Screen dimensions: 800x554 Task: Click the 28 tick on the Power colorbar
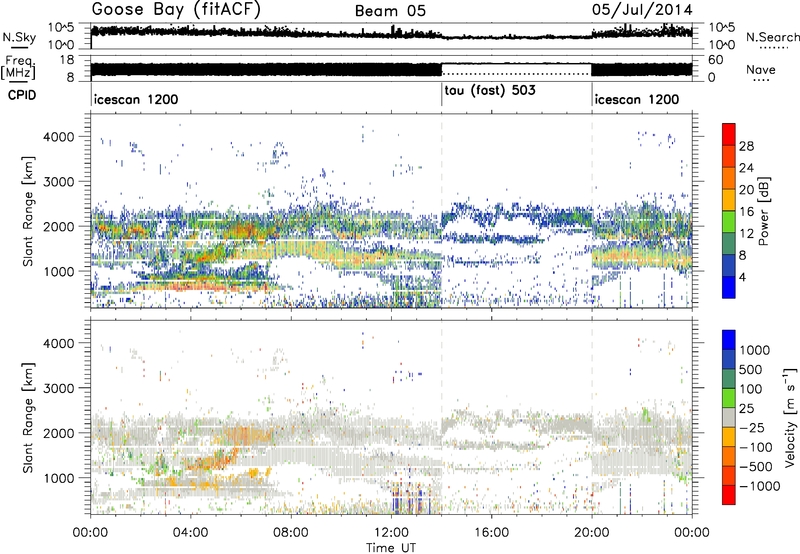746,146
